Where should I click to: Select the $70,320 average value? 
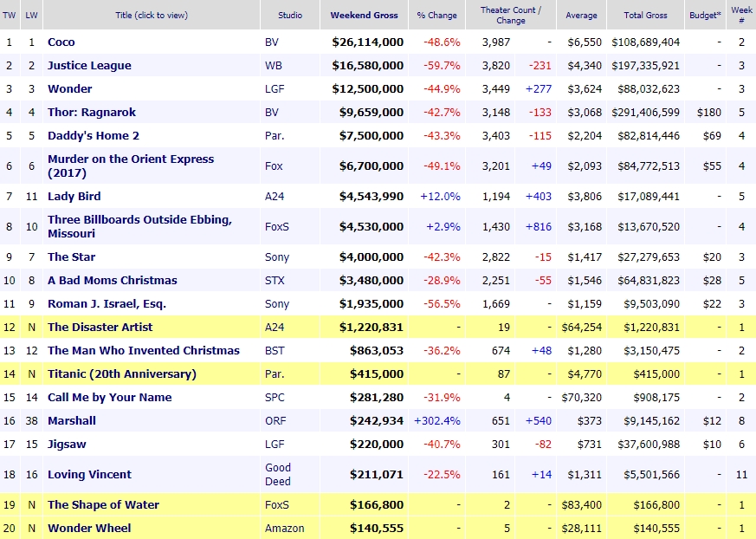(581, 398)
